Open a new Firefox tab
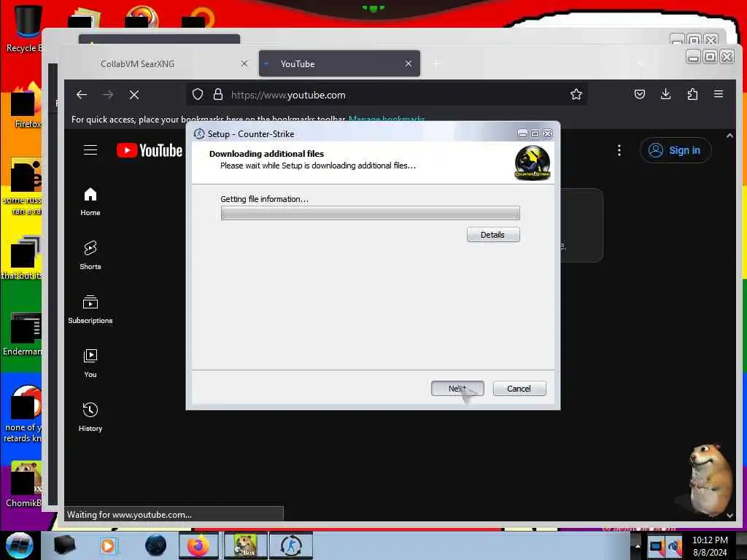This screenshot has height=560, width=747. click(x=436, y=64)
